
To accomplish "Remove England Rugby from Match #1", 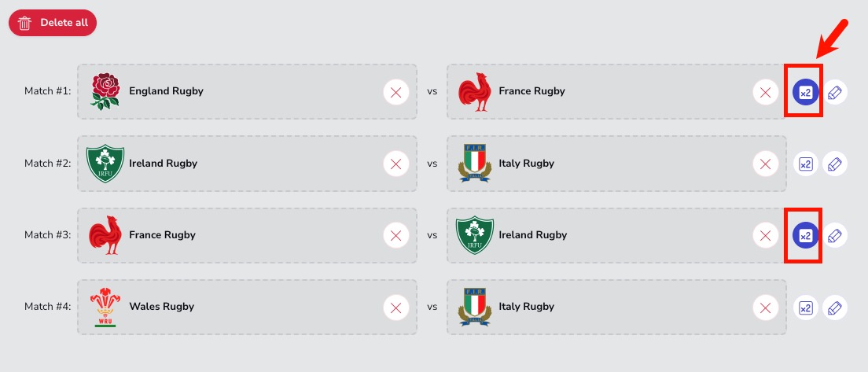I will (x=395, y=93).
